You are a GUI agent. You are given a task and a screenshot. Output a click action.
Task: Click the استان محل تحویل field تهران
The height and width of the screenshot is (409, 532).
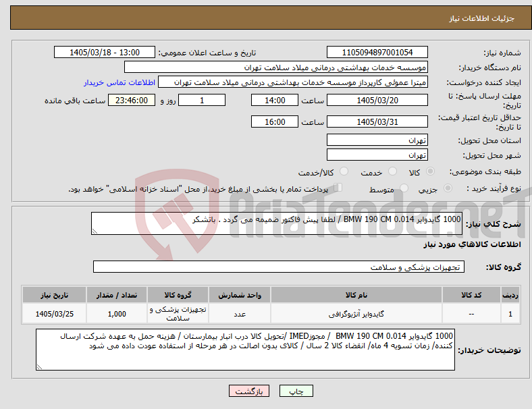pyautogui.click(x=377, y=140)
